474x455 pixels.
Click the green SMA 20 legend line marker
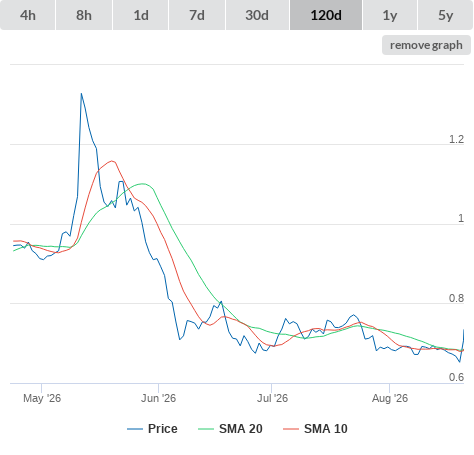coord(206,429)
